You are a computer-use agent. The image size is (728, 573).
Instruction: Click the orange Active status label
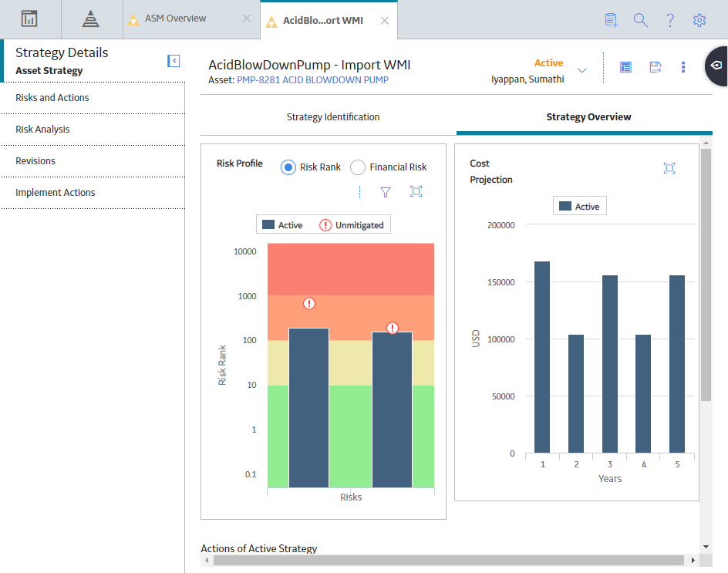point(548,62)
